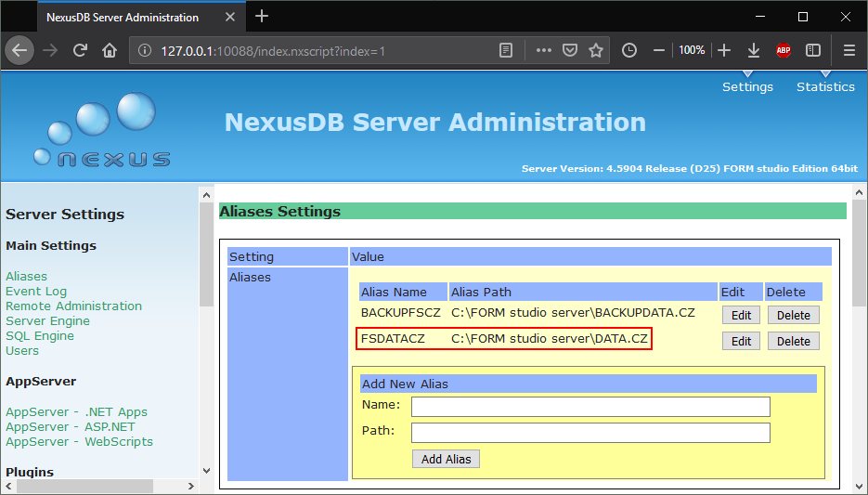868x495 pixels.
Task: Open SQL Engine settings
Action: (40, 335)
